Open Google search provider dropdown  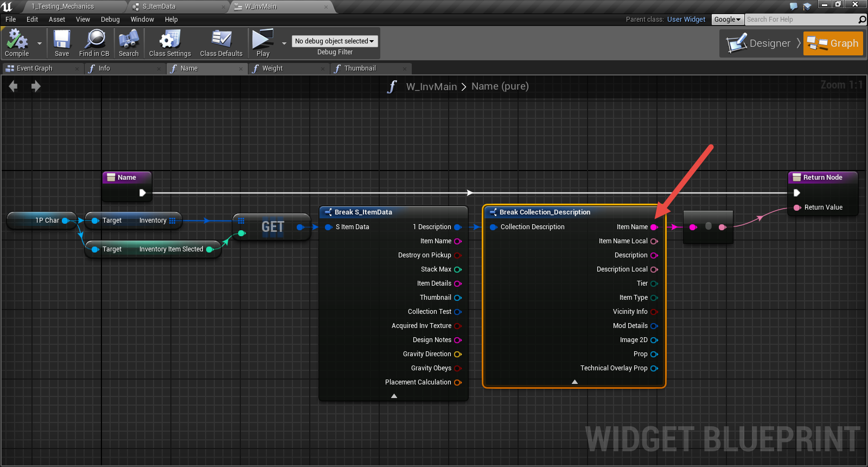tap(727, 19)
